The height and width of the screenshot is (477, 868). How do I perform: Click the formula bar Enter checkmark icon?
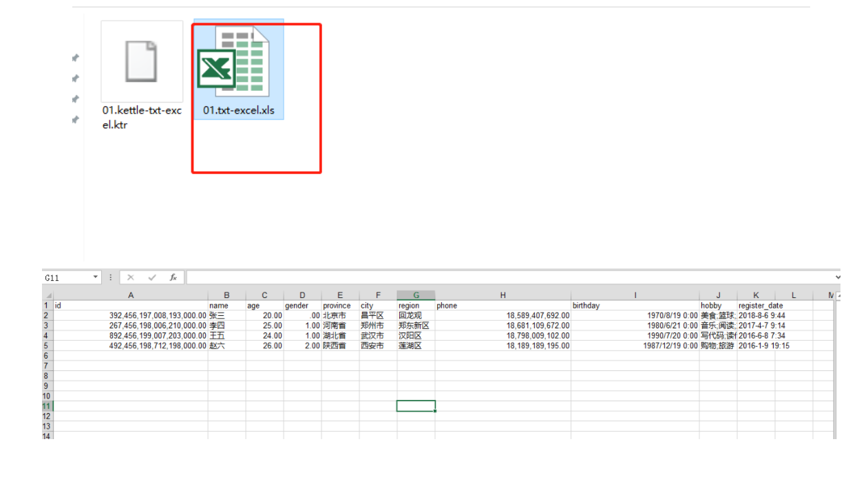[x=152, y=277]
